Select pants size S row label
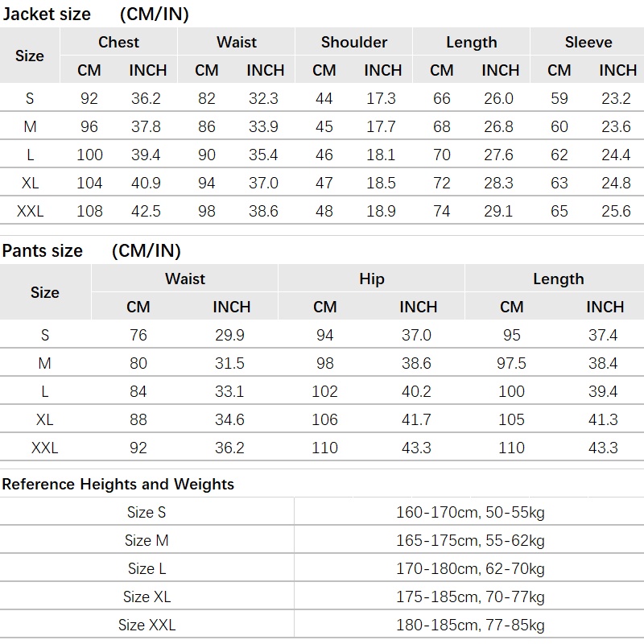This screenshot has height=644, width=644. pyautogui.click(x=45, y=335)
